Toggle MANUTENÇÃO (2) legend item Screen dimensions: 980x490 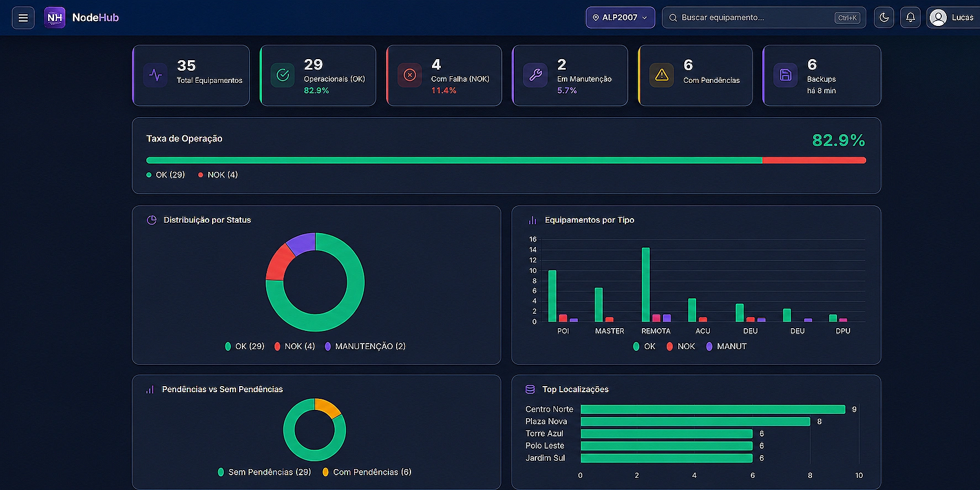click(x=365, y=346)
